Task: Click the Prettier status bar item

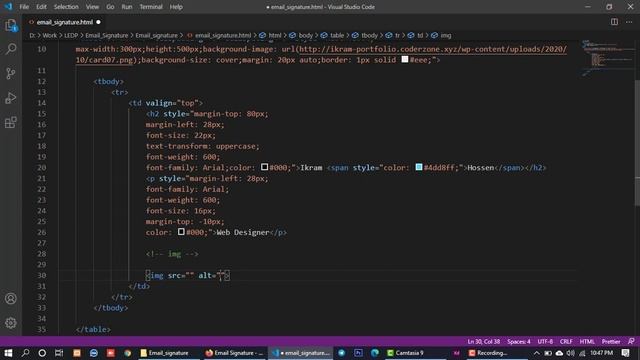Action: point(611,341)
